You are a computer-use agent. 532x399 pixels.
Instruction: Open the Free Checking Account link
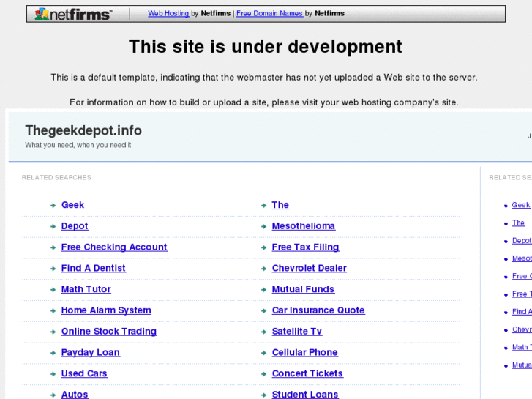pos(114,247)
